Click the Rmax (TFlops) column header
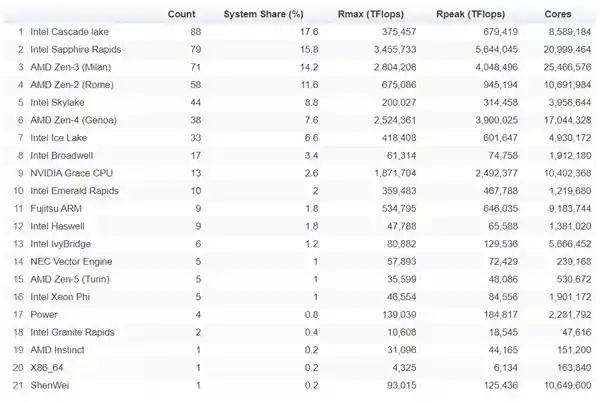 370,14
